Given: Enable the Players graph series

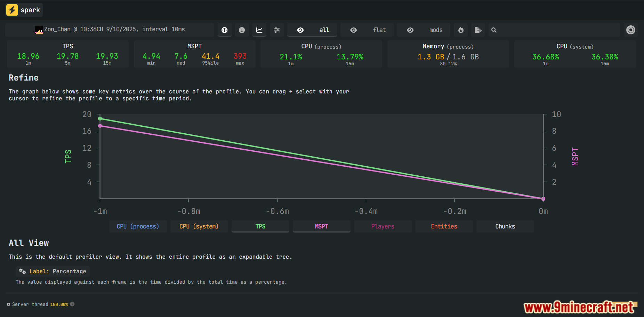Looking at the screenshot, I should tap(383, 226).
